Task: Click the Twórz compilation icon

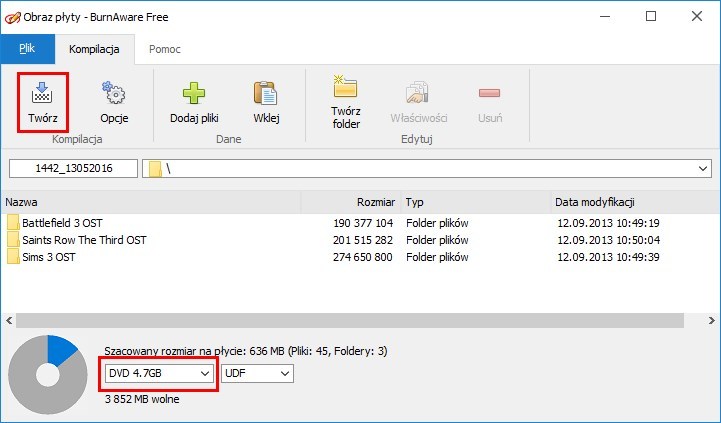Action: 42,93
